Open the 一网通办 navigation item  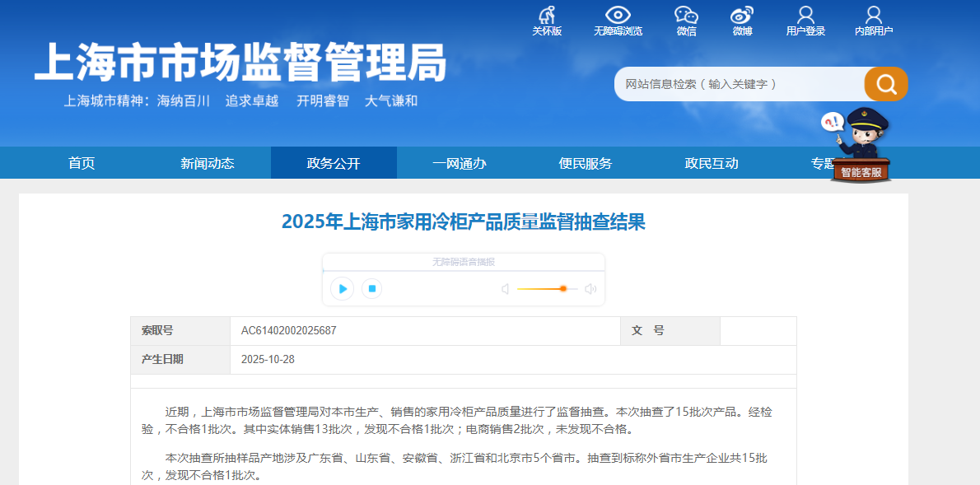tap(460, 163)
